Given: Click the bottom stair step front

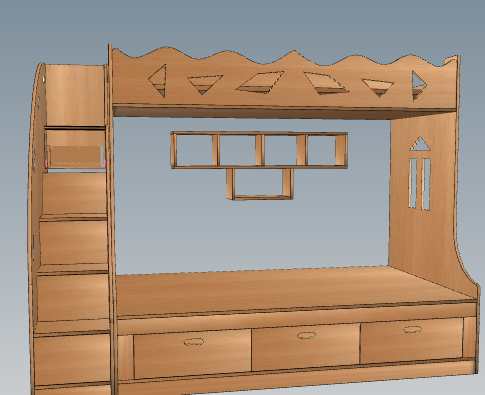Looking at the screenshot, I should (72, 359).
